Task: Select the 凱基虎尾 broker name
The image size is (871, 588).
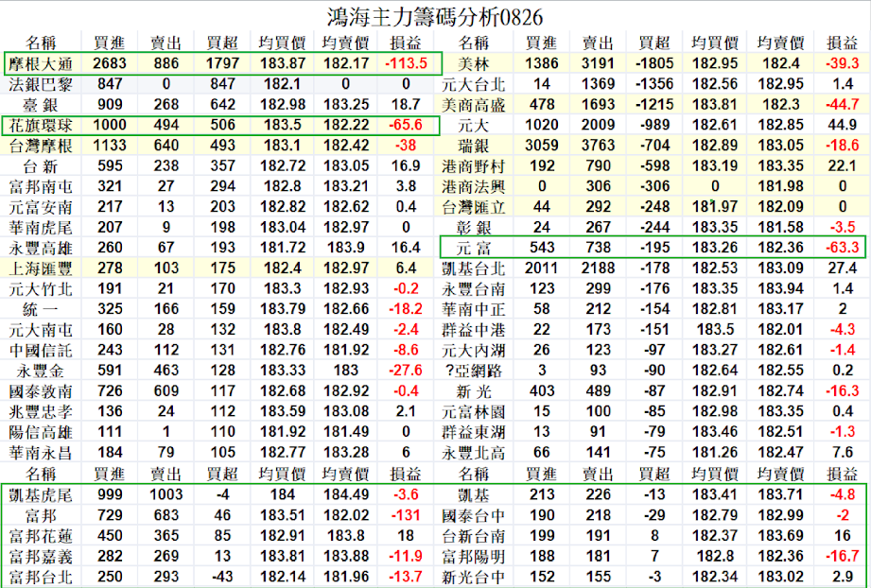Action: (x=41, y=495)
